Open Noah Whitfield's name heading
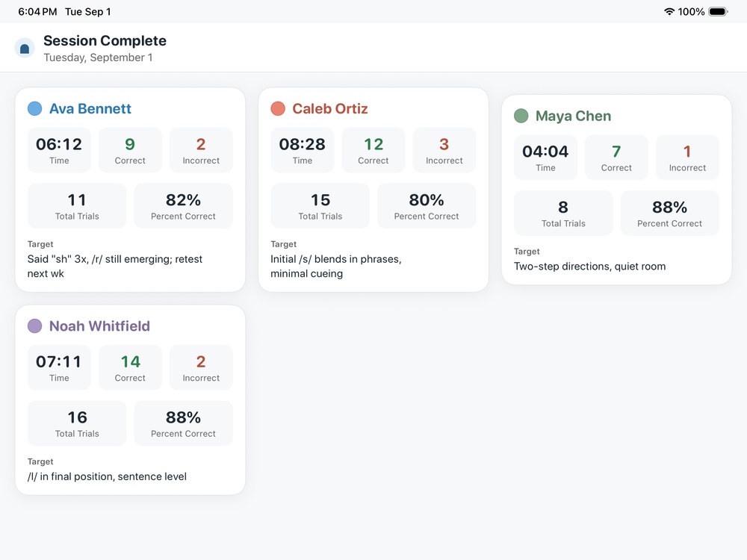The width and height of the screenshot is (747, 560). (x=99, y=326)
